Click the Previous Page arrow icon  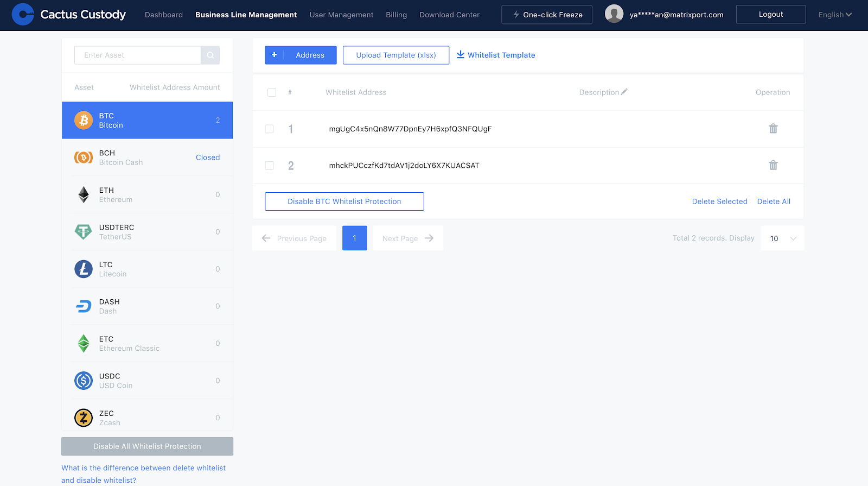click(x=266, y=238)
